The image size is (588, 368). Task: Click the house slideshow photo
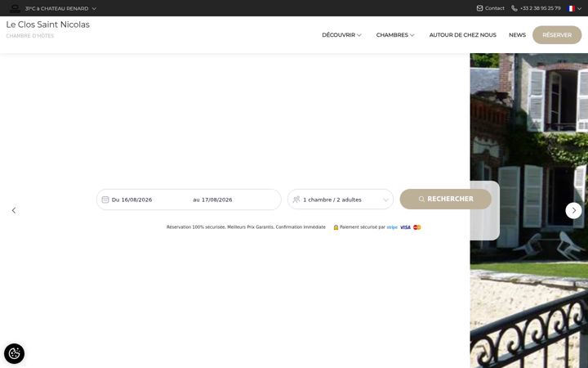coord(528,210)
